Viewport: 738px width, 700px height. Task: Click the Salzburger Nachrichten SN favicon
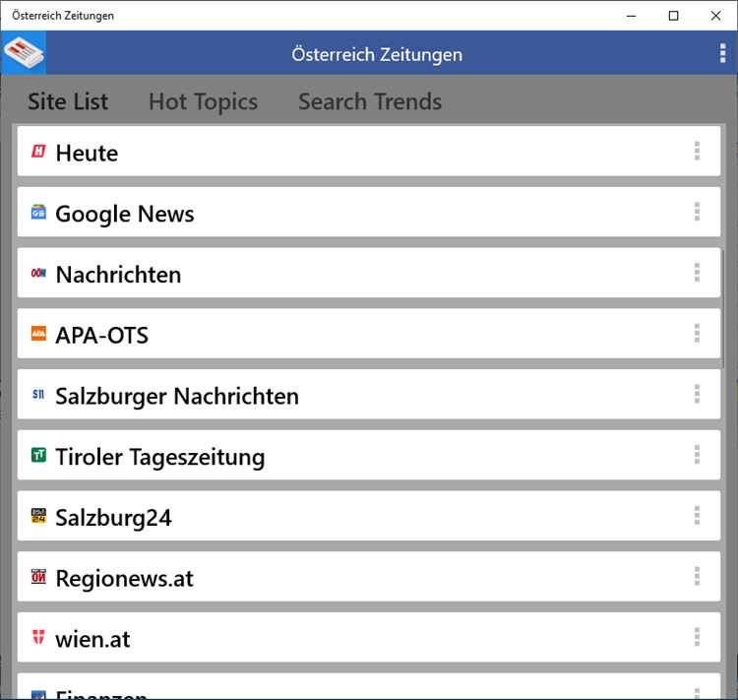(38, 394)
